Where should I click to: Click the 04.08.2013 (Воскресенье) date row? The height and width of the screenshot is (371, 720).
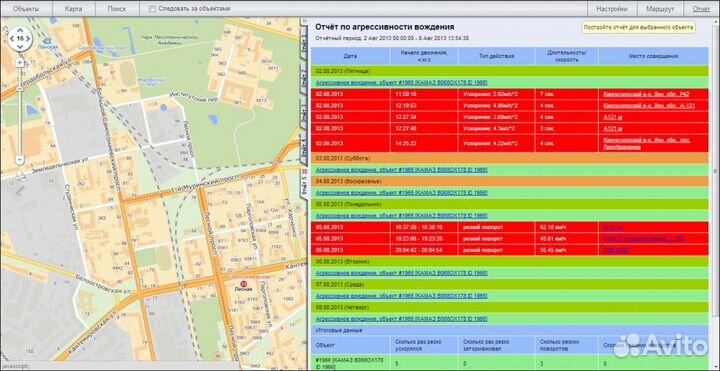510,181
